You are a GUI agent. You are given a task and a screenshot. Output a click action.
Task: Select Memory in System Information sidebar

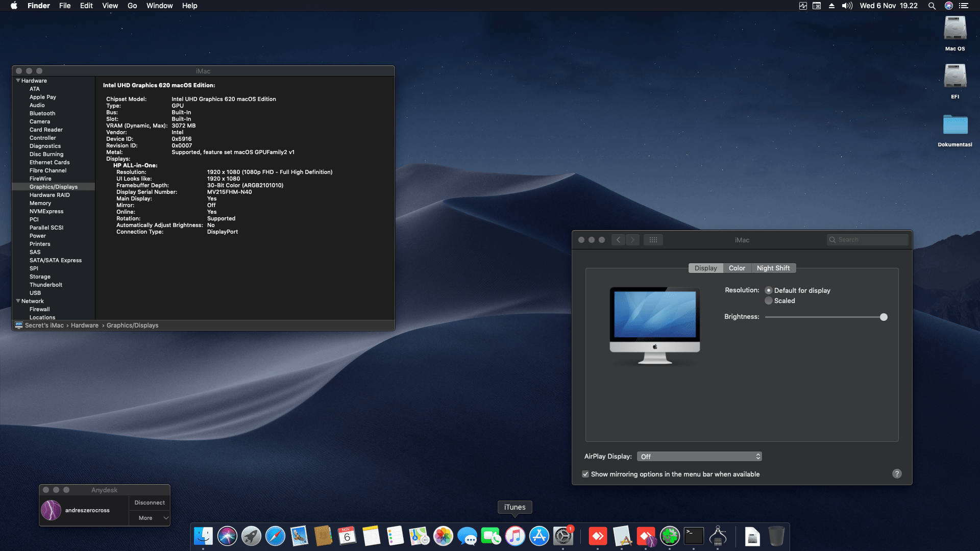[40, 203]
